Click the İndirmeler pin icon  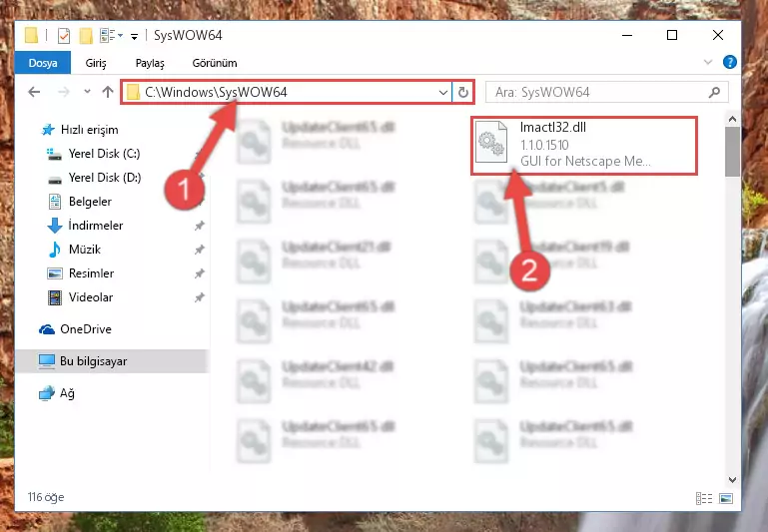coord(200,226)
